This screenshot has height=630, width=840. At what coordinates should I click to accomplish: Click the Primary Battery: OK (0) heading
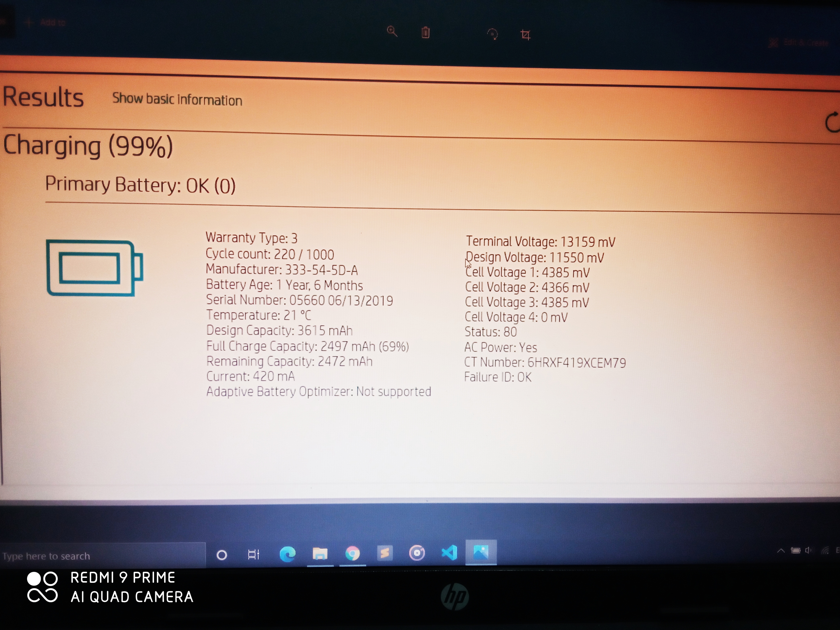coord(141,185)
